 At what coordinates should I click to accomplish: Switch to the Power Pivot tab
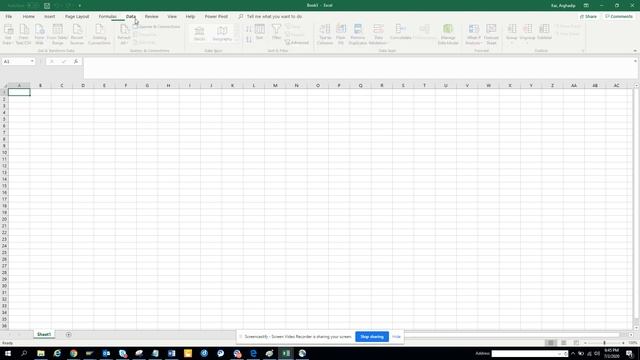(216, 16)
